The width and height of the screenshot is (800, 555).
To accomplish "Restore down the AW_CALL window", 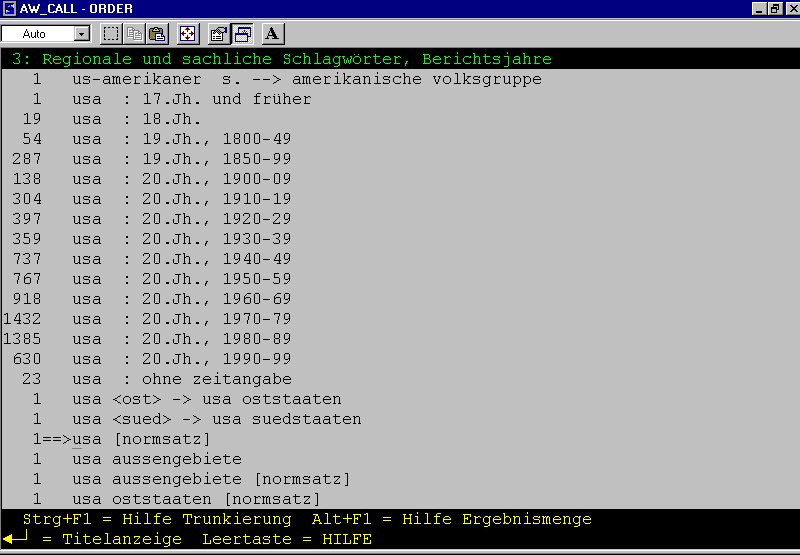I will 774,8.
